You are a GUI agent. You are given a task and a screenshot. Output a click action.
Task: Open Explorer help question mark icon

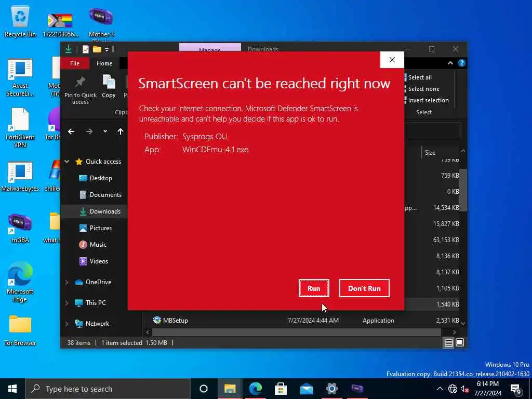click(x=462, y=63)
